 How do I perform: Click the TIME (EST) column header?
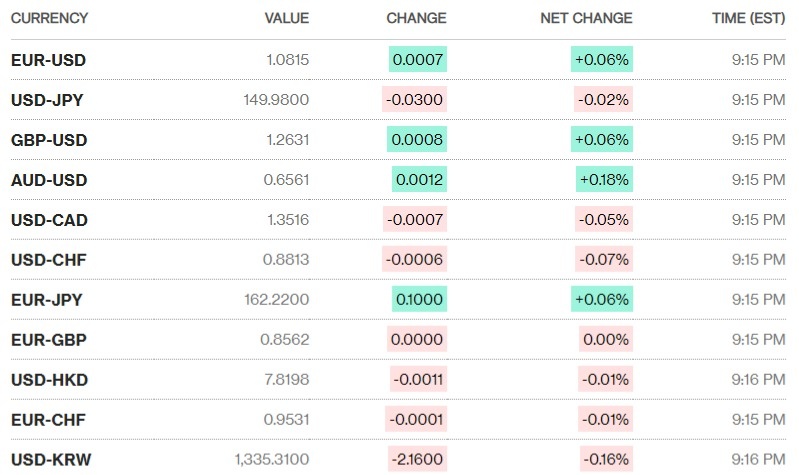point(748,18)
